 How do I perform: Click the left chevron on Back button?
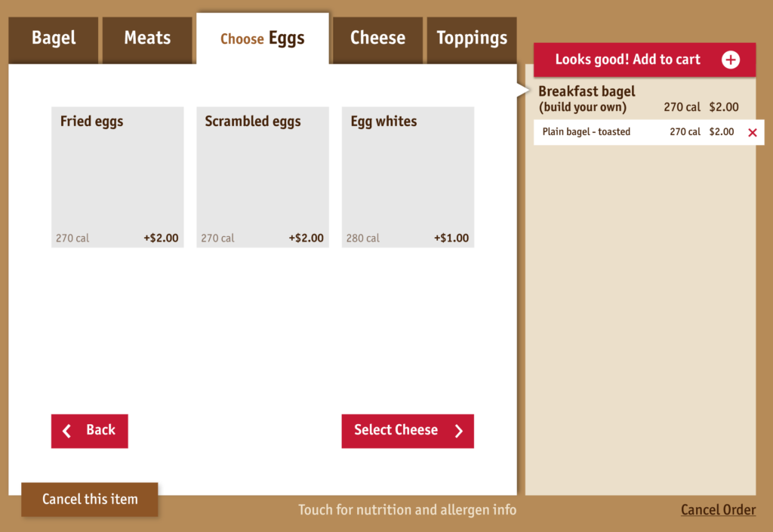coord(67,431)
